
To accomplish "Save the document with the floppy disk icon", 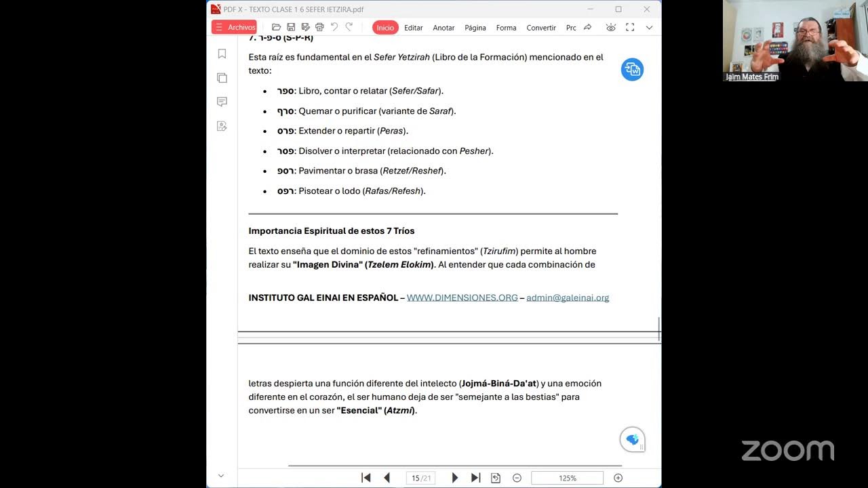I will 291,27.
